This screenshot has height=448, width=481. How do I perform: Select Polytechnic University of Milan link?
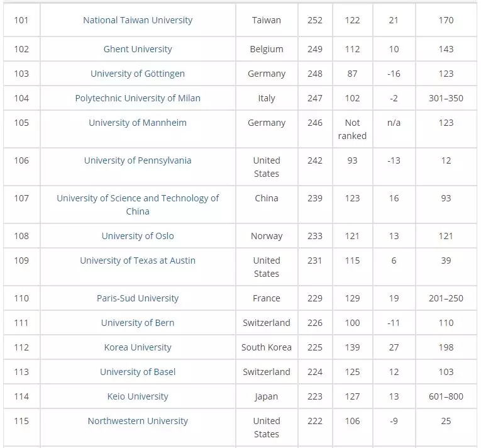[x=138, y=98]
